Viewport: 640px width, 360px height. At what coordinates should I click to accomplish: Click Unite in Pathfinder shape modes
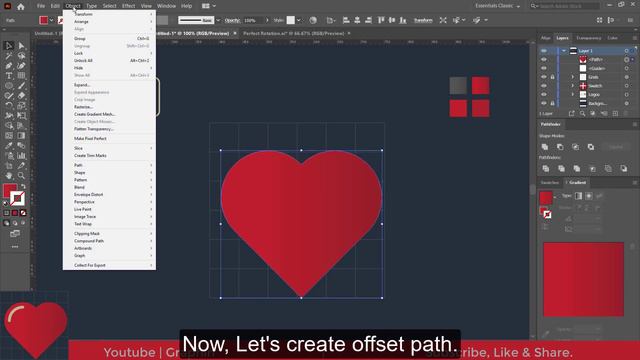click(545, 147)
